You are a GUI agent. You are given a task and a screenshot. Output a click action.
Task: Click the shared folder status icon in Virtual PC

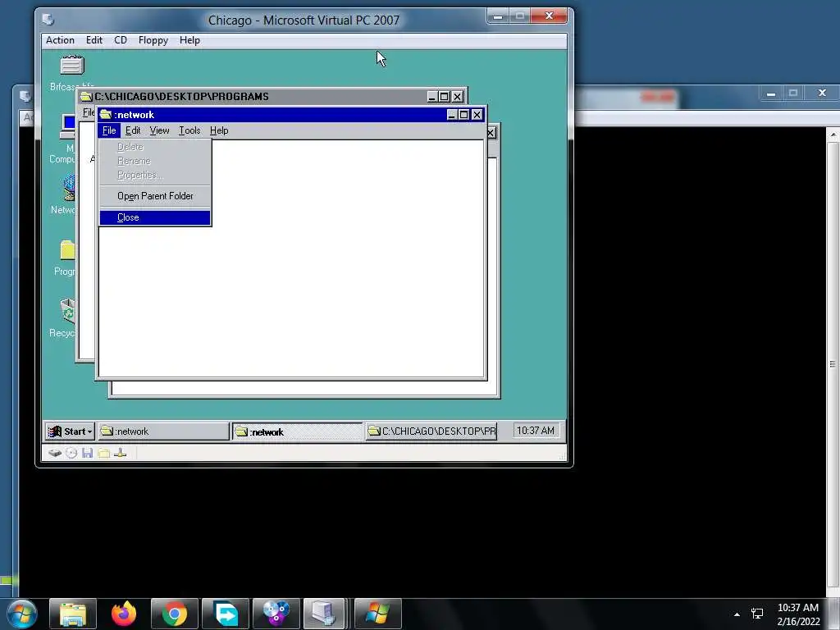click(104, 453)
